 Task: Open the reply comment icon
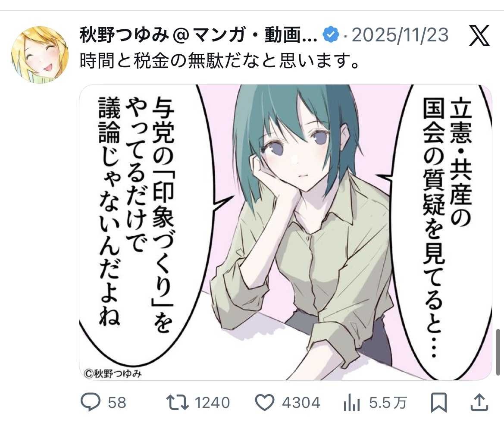tap(90, 402)
